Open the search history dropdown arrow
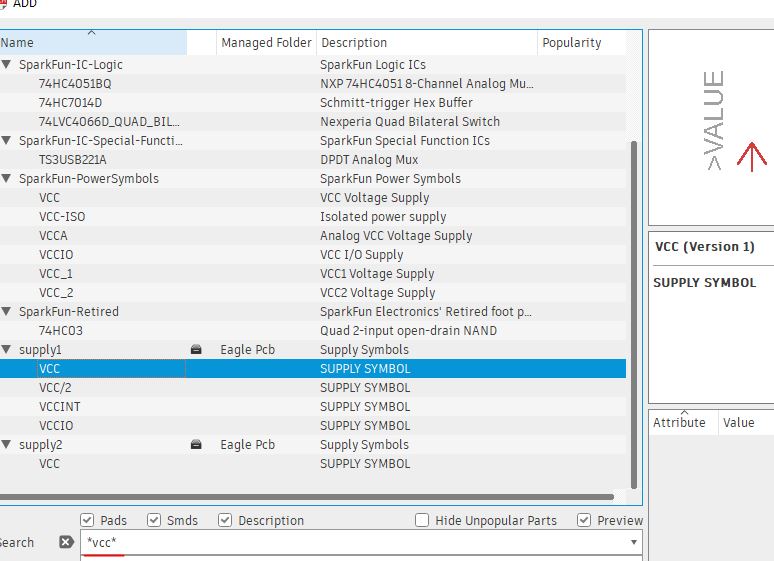This screenshot has width=774, height=561. 633,542
